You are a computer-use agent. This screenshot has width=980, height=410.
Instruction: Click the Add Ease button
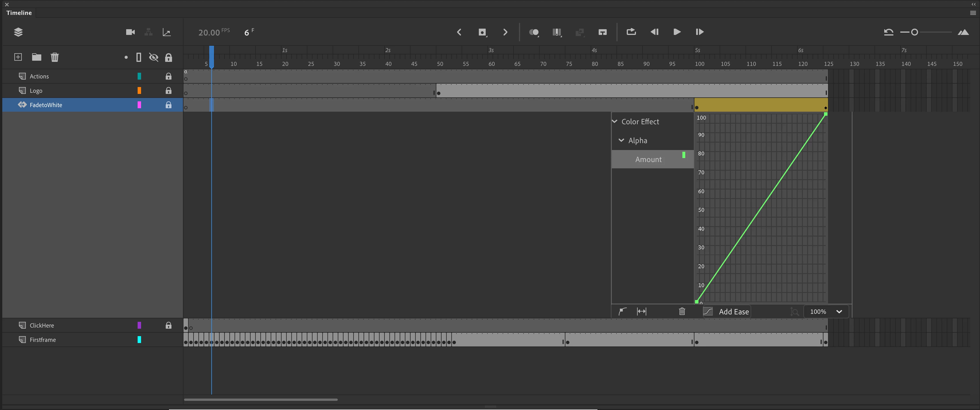point(733,312)
